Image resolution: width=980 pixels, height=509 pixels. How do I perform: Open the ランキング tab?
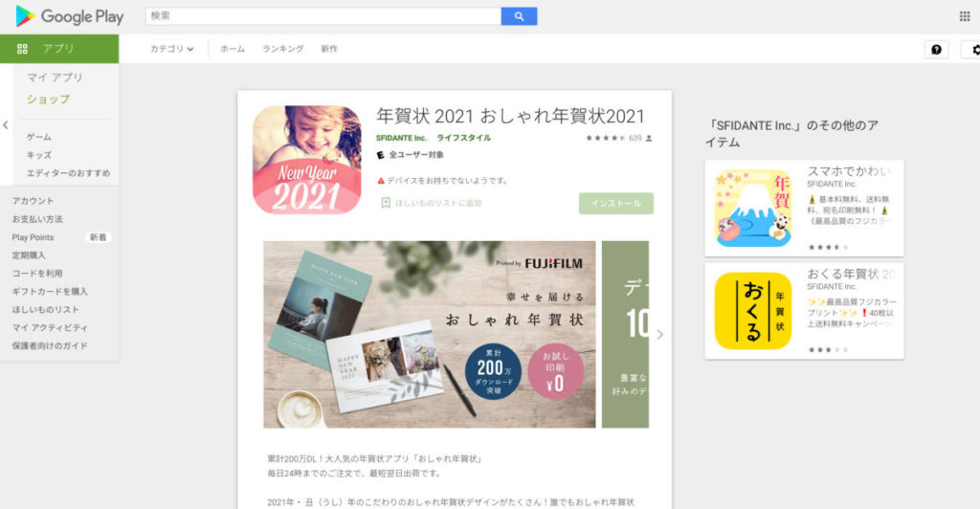pos(282,49)
